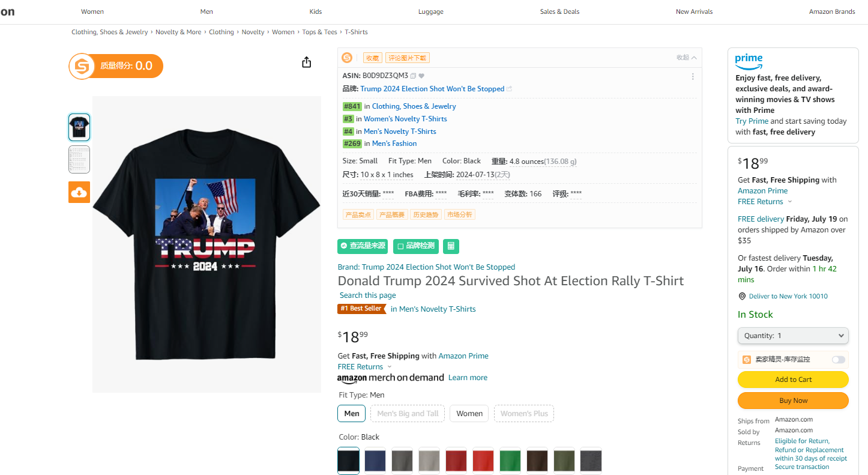Click the green calculator icon button
Viewport: 868px width, 475px height.
(451, 246)
